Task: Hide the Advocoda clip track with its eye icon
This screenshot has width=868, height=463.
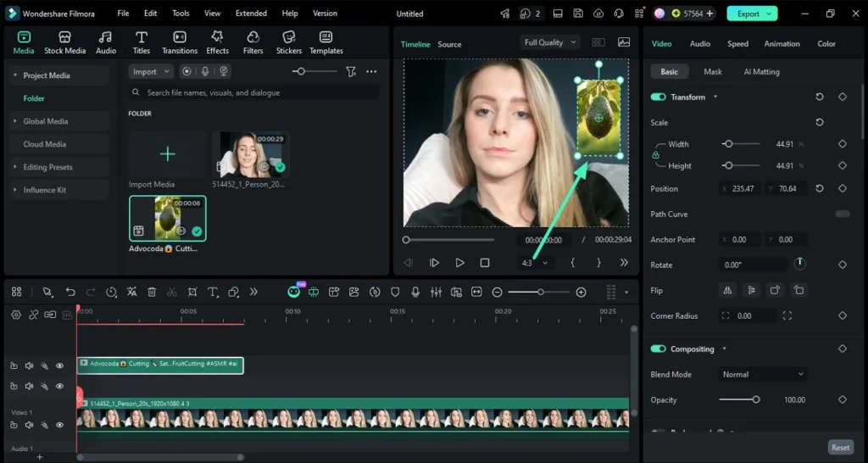Action: pos(60,365)
